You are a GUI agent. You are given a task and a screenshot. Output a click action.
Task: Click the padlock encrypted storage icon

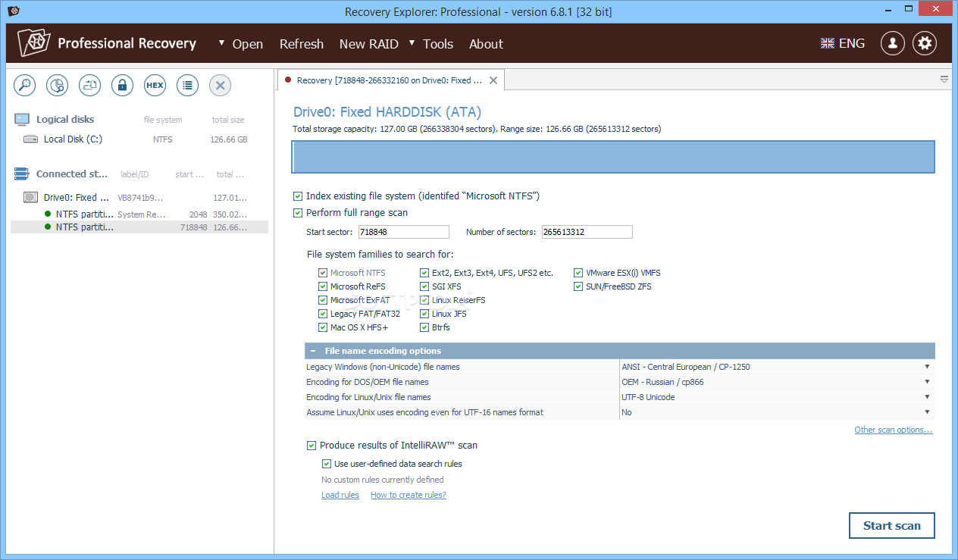coord(123,86)
